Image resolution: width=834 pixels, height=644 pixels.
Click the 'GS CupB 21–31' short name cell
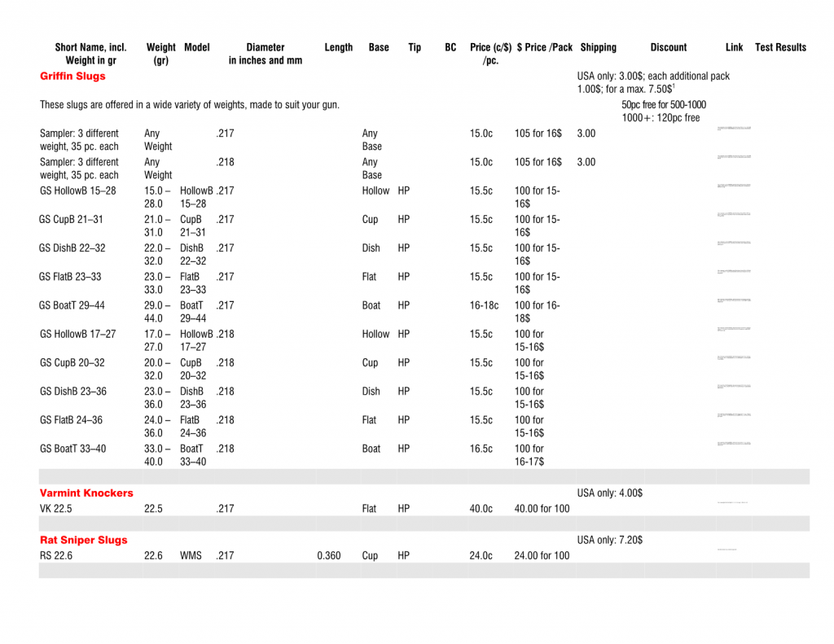point(72,219)
